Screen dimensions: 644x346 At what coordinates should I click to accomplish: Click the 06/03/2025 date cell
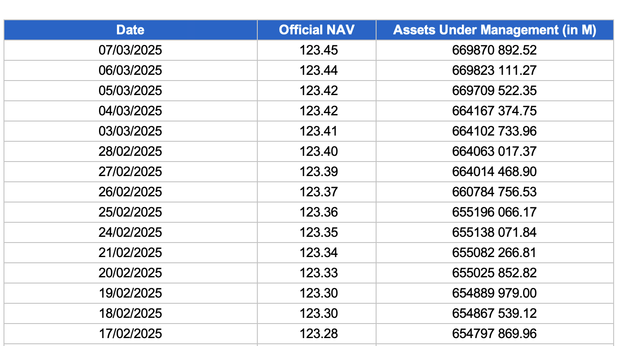click(x=130, y=70)
